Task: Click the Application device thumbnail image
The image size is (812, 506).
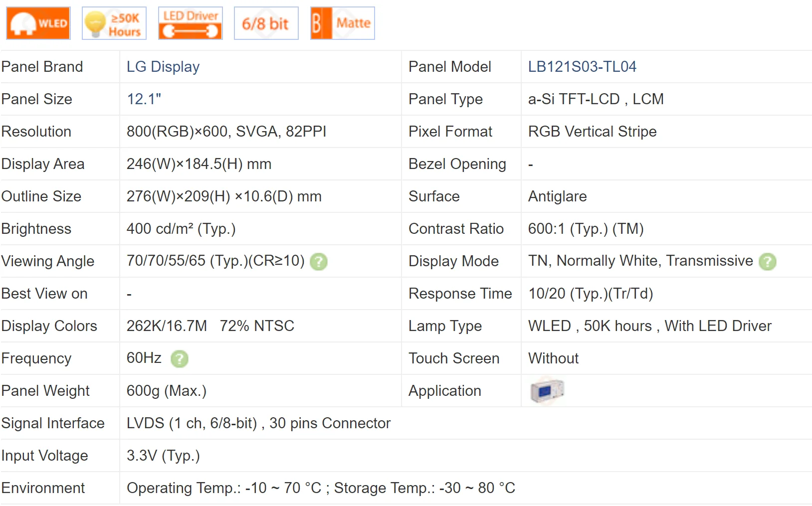Action: pos(547,391)
